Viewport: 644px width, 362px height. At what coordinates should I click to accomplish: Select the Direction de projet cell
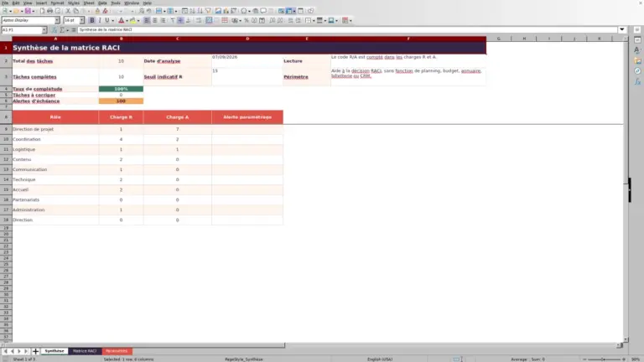tap(55, 129)
